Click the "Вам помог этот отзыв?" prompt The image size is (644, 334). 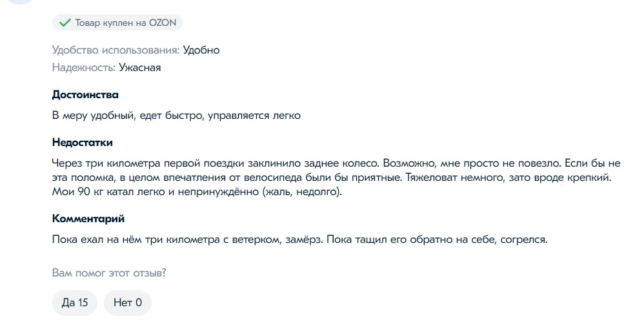pos(109,273)
